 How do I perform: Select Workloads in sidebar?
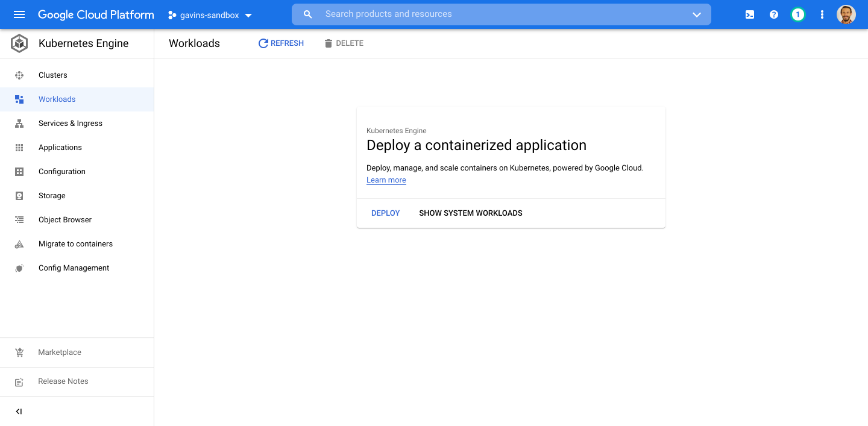77,99
